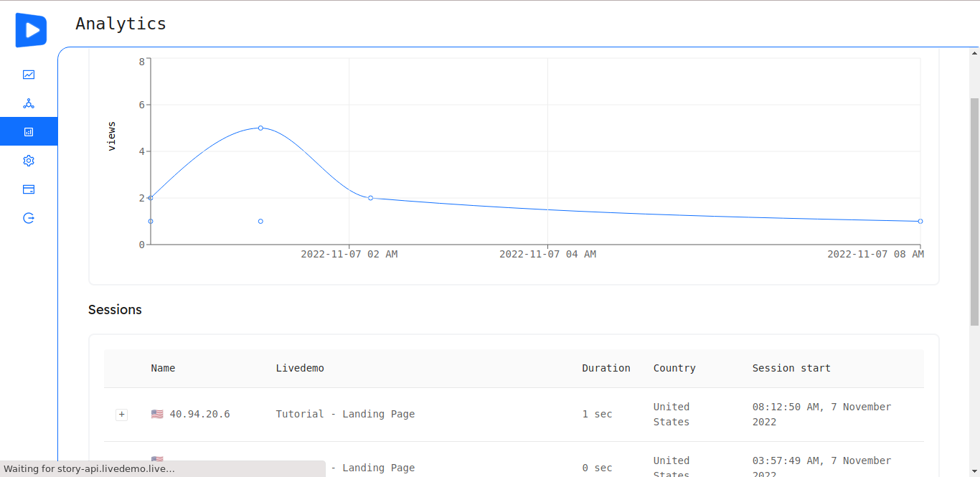Click the 08:12:50 AM session start cell
The image size is (980, 477).
[x=821, y=415]
